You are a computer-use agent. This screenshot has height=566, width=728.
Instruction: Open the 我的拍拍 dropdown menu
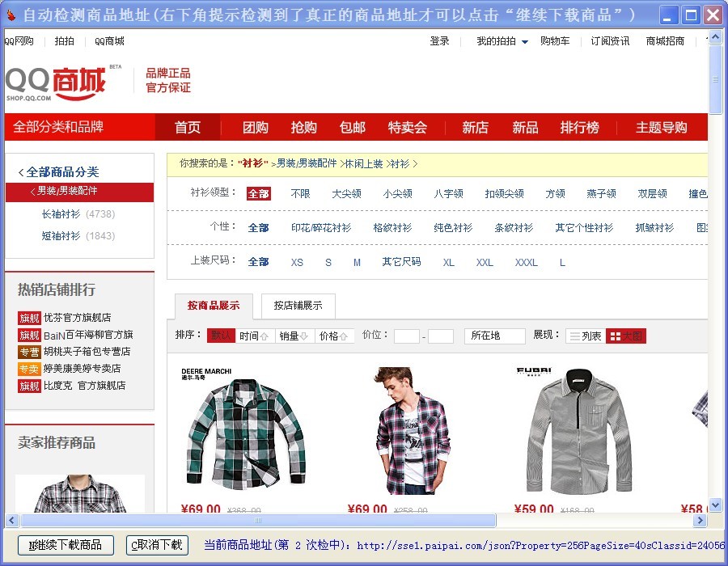coord(502,41)
